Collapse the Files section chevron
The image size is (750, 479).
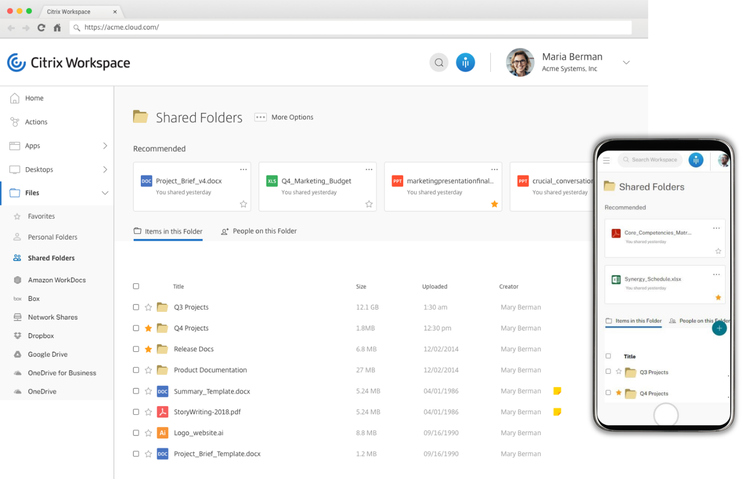(105, 193)
